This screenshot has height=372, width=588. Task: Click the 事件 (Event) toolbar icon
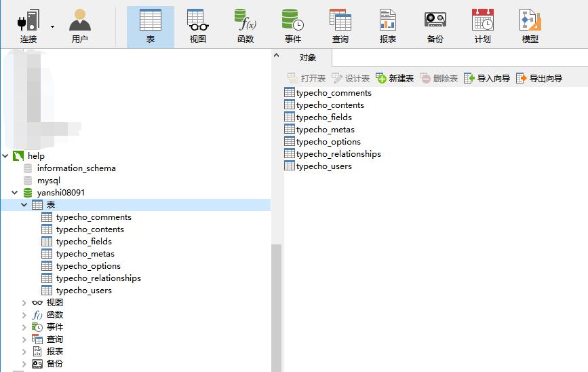[293, 26]
